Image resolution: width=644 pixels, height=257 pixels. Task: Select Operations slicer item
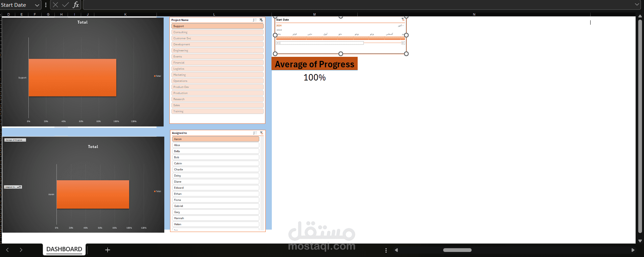(x=217, y=81)
